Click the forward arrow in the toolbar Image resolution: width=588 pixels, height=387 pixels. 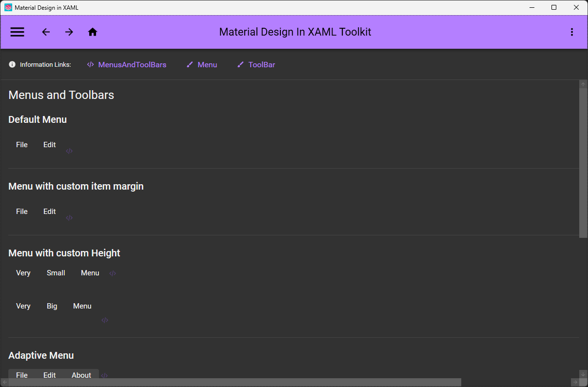click(69, 32)
